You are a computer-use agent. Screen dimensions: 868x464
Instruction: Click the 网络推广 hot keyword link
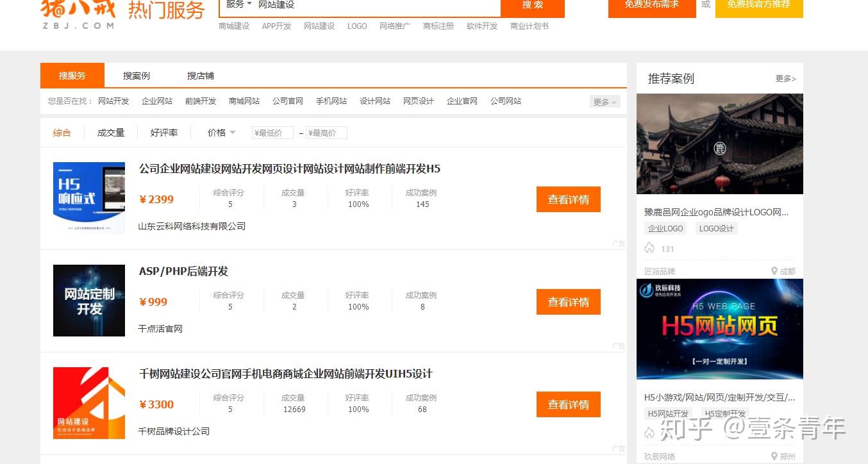[395, 26]
